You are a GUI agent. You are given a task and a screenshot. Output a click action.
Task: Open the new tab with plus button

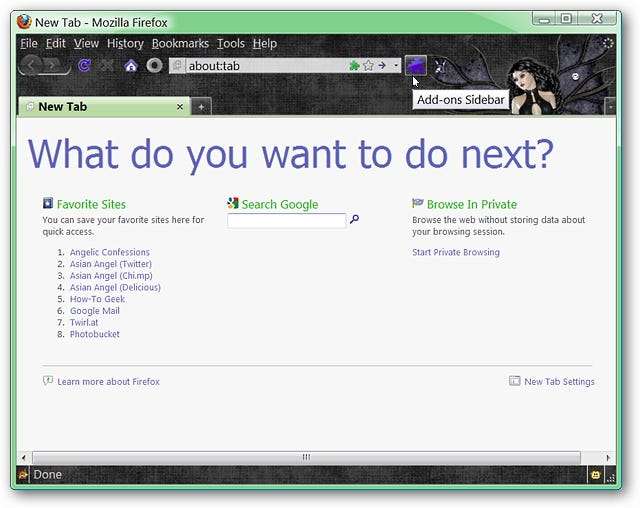click(201, 107)
